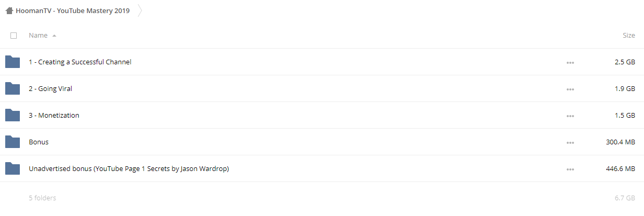
Task: Click the folder icon beside Going Viral
Action: click(x=13, y=88)
